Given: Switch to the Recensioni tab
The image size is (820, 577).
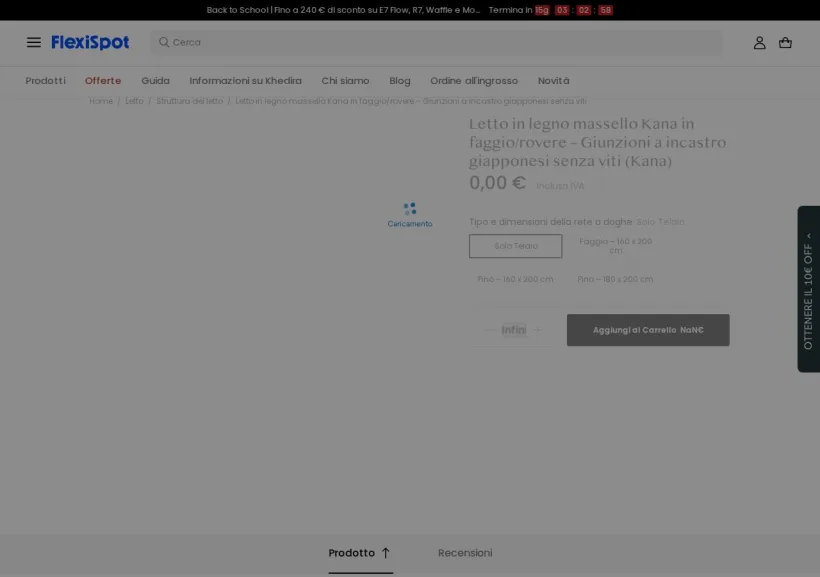Looking at the screenshot, I should coord(465,553).
